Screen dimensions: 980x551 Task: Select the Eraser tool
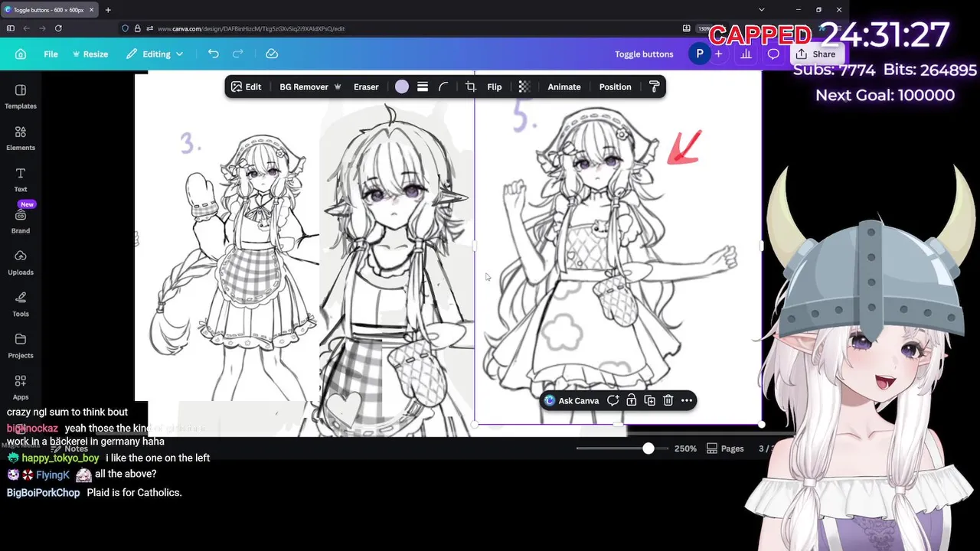click(366, 86)
